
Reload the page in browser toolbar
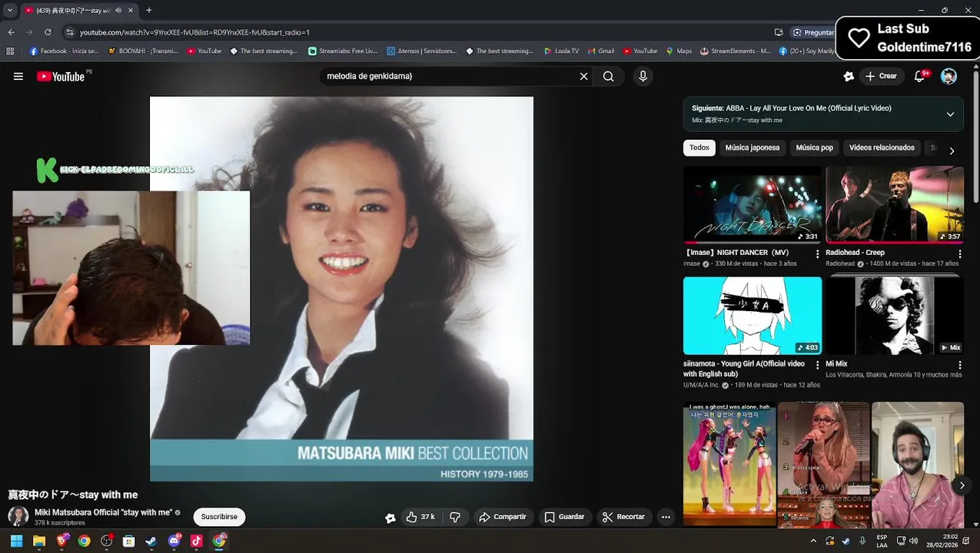pos(48,32)
